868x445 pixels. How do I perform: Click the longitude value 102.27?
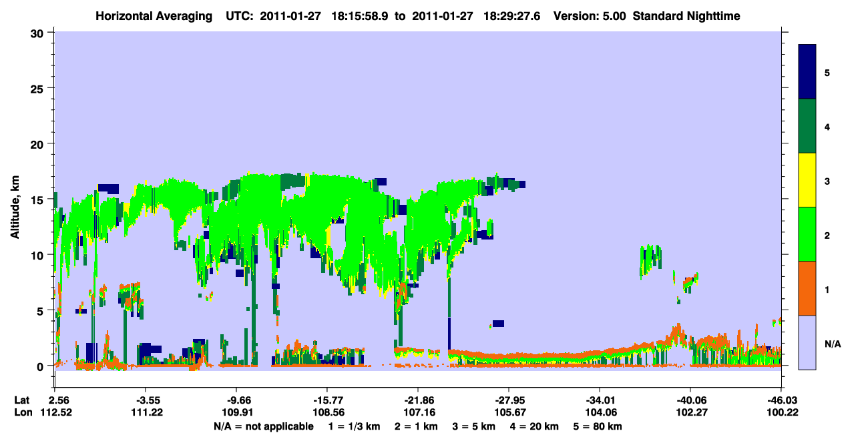click(x=690, y=412)
